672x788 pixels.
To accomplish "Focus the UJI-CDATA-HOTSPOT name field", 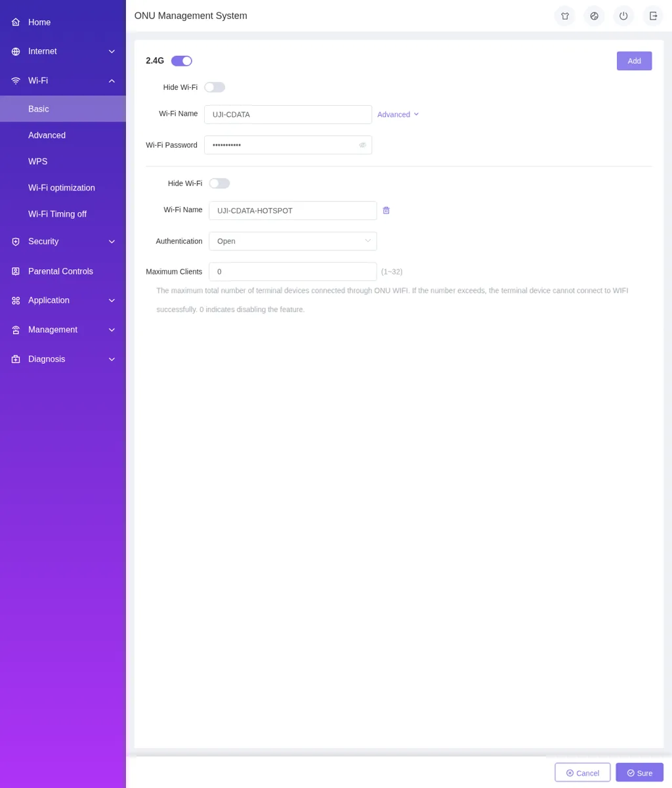I will [293, 210].
